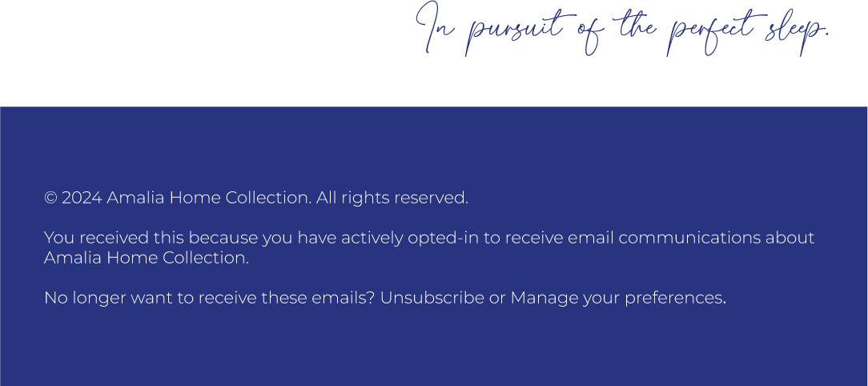Click the script word In of the tagline
Viewport: 868px width, 386px height.
coord(435,28)
